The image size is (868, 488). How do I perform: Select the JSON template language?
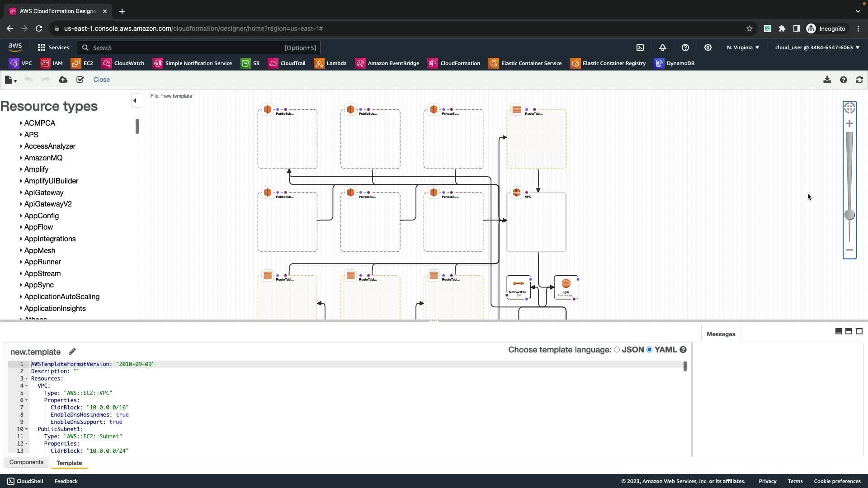[617, 350]
